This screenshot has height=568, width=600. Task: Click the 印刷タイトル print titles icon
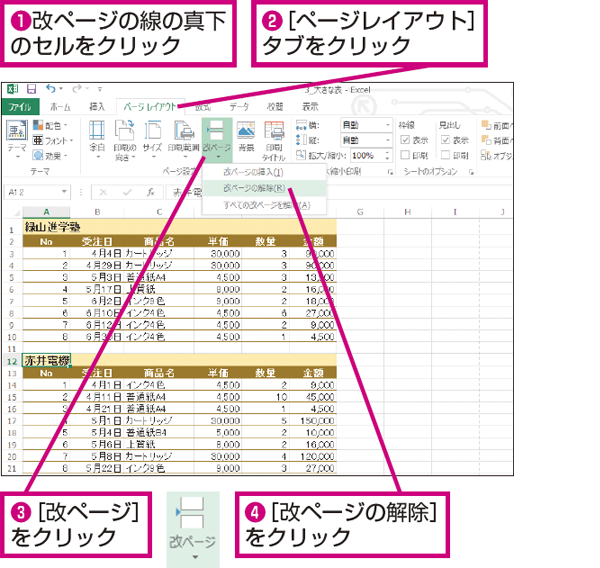pyautogui.click(x=274, y=140)
